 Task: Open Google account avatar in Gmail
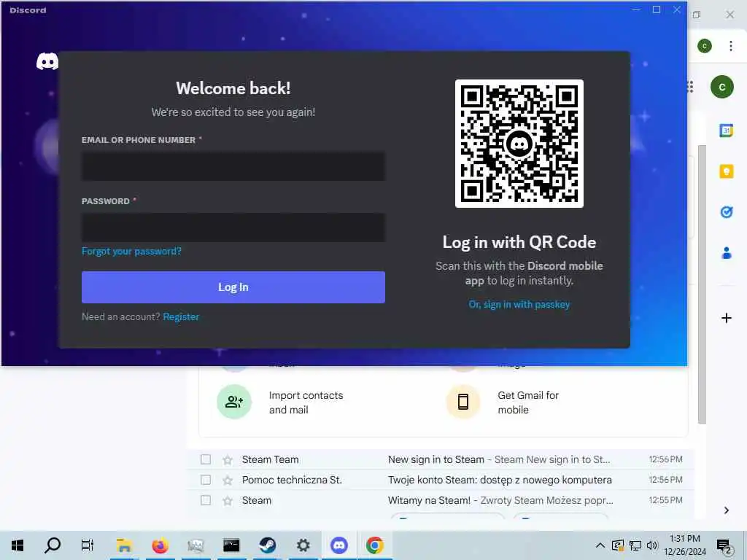pos(721,87)
